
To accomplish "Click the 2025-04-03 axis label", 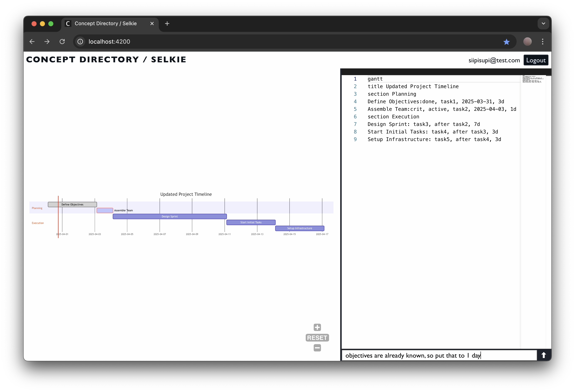I will click(95, 234).
